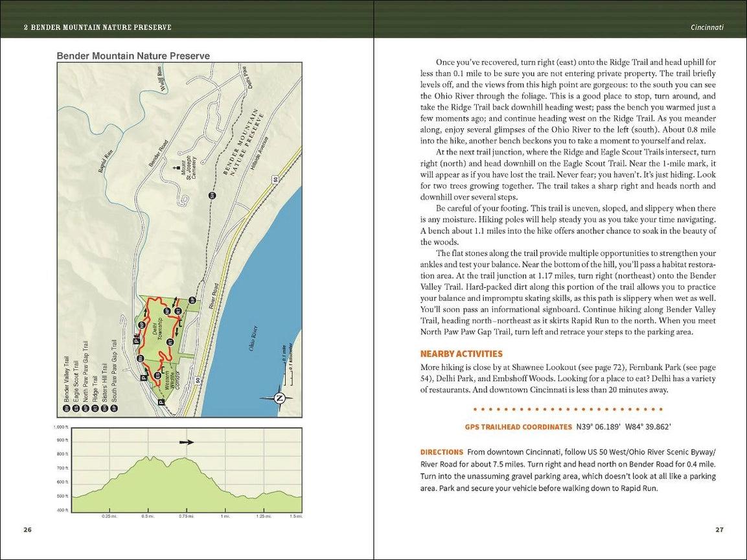Select the GPS Trailhead Coordinates label

[518, 427]
